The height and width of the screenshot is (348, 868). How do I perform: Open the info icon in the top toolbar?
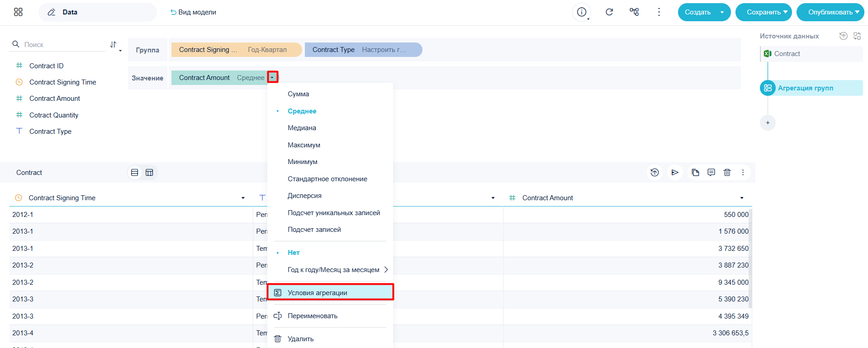582,12
